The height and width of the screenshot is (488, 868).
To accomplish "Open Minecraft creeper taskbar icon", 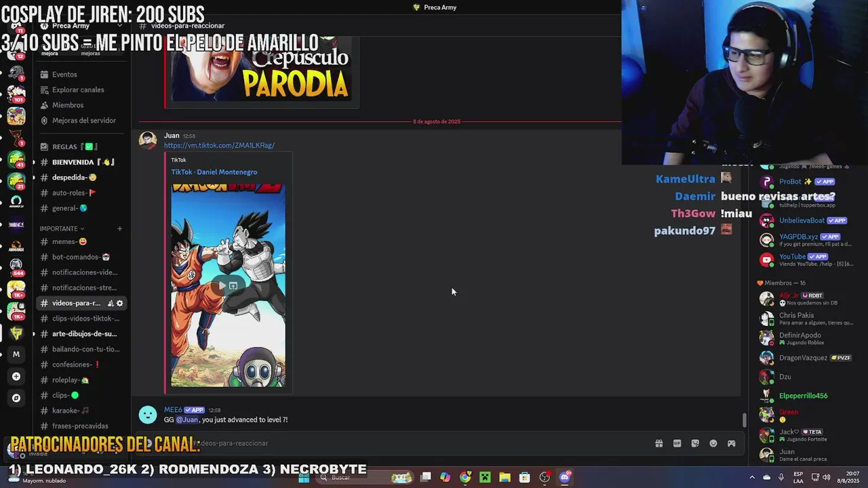I will pyautogui.click(x=485, y=477).
